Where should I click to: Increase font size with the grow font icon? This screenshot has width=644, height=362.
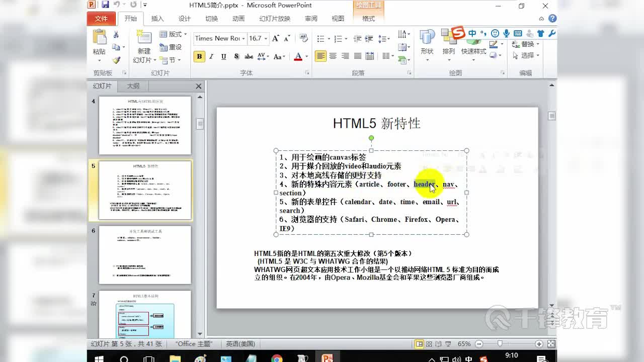pyautogui.click(x=275, y=38)
